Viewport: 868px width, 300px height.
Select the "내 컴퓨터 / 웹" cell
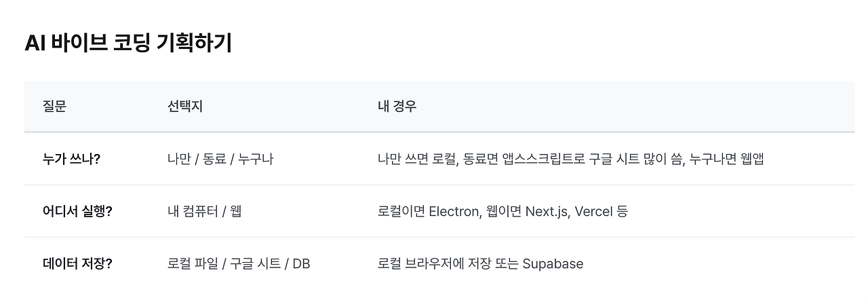coord(204,211)
